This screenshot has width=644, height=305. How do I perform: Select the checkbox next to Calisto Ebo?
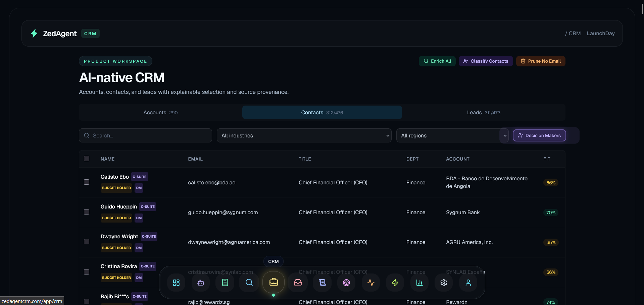pos(86,182)
